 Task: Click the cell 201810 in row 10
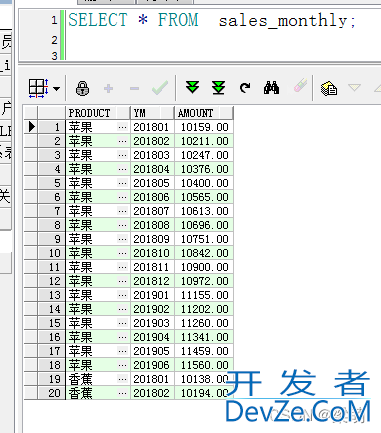152,253
